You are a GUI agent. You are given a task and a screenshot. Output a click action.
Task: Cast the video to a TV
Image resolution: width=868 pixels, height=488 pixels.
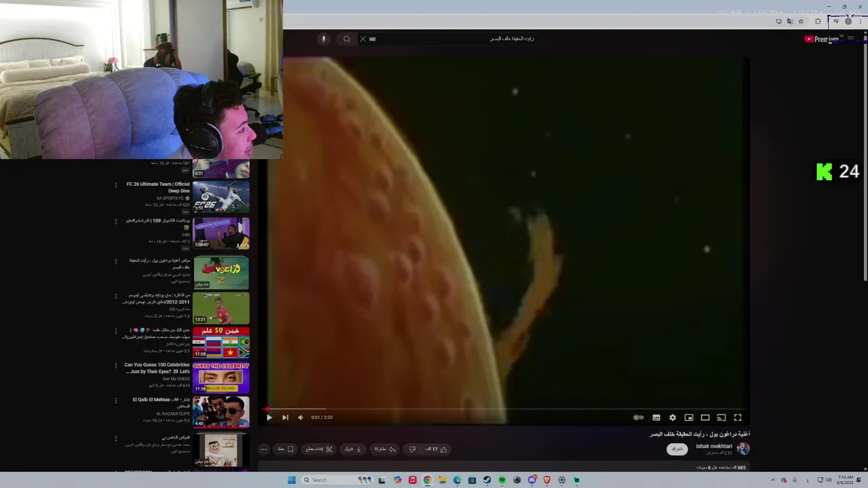[722, 418]
